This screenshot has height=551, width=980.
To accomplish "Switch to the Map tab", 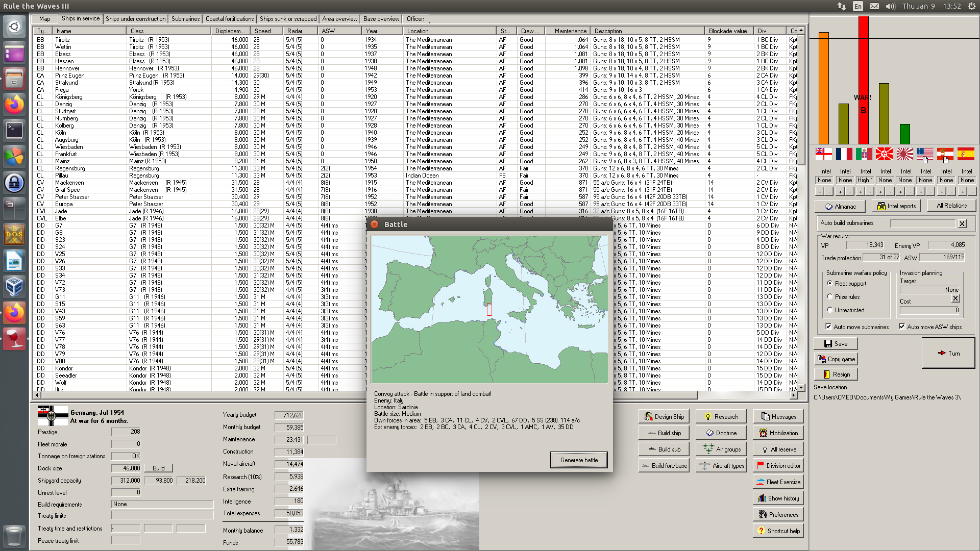I will point(45,19).
